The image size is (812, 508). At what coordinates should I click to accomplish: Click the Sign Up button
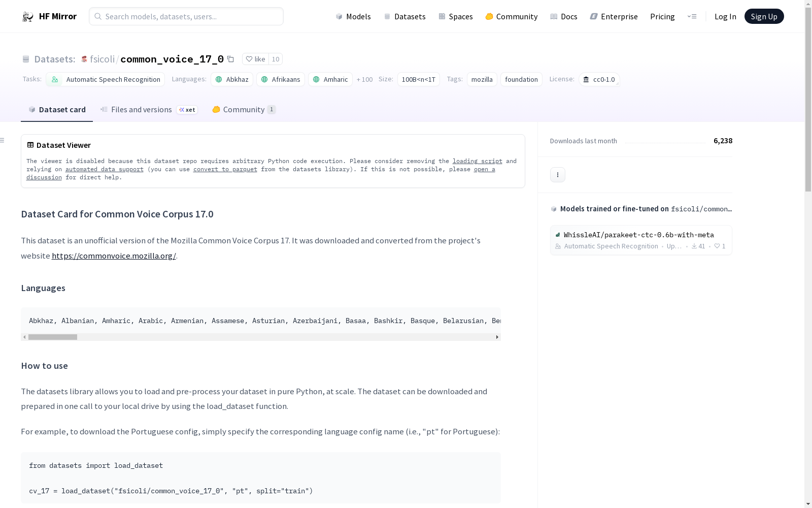(764, 16)
